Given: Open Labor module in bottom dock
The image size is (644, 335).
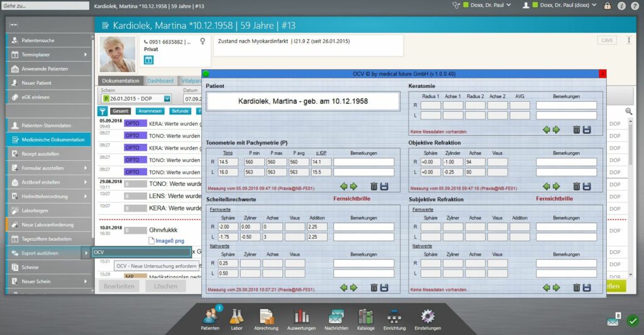Looking at the screenshot, I should (x=236, y=317).
